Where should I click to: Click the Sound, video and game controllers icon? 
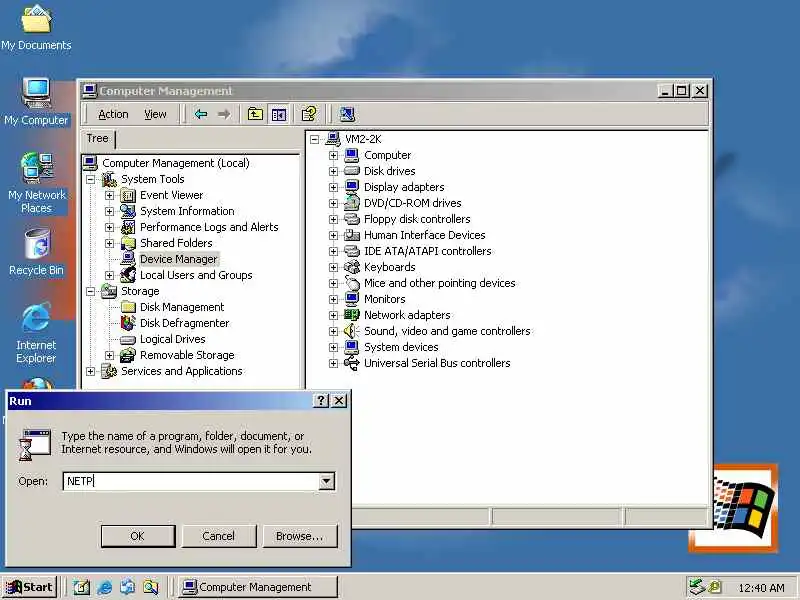click(352, 331)
